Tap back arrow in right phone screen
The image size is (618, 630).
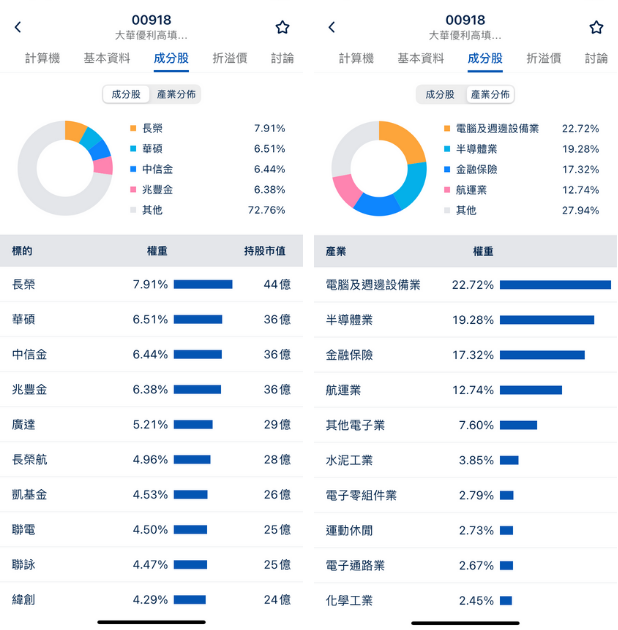pos(332,27)
